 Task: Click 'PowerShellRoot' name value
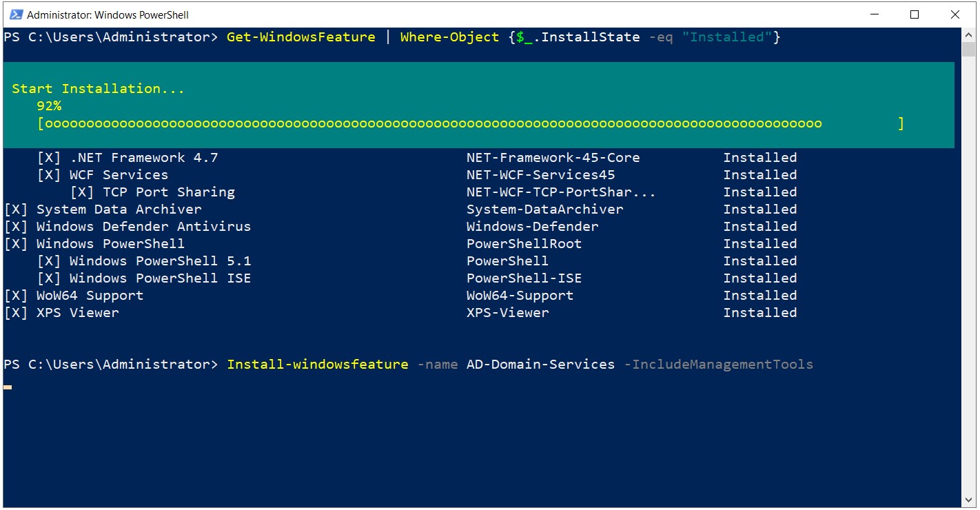pos(524,244)
